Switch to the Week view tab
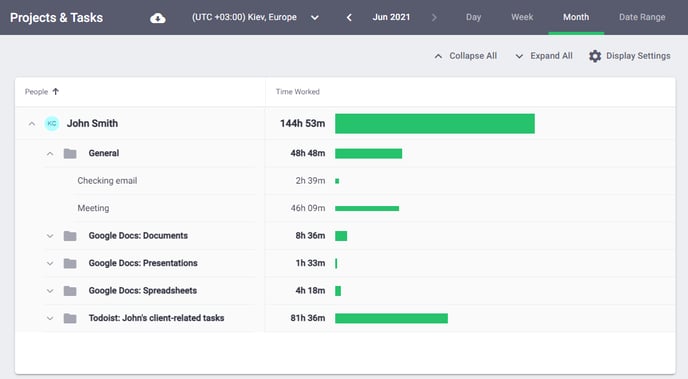 [522, 17]
